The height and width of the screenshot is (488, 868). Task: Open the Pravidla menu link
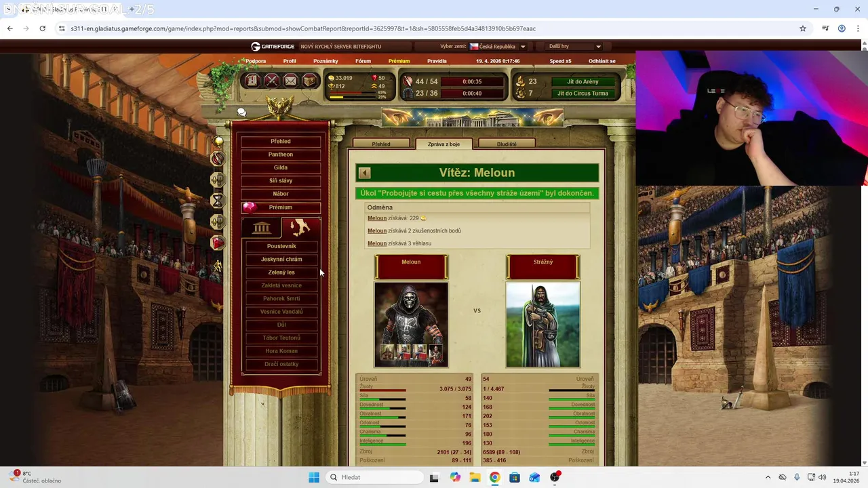(437, 61)
